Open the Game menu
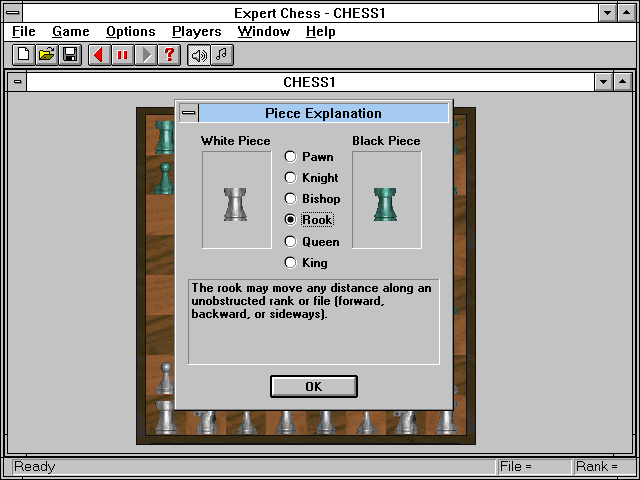Viewport: 640px width, 480px height. 70,32
